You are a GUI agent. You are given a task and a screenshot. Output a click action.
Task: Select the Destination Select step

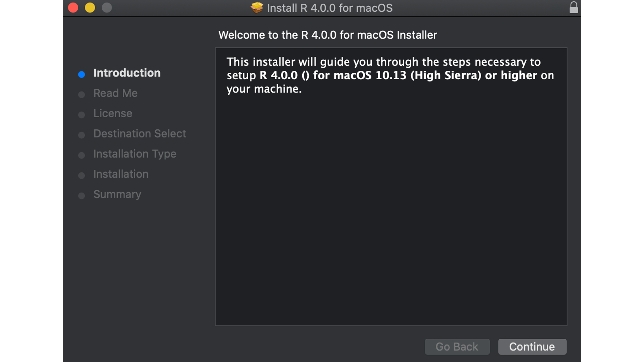click(x=140, y=134)
